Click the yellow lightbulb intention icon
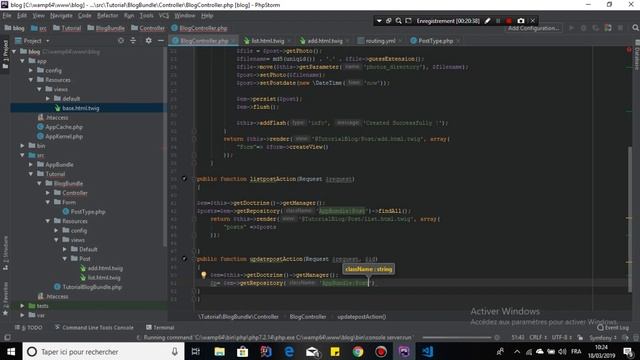 (203, 275)
